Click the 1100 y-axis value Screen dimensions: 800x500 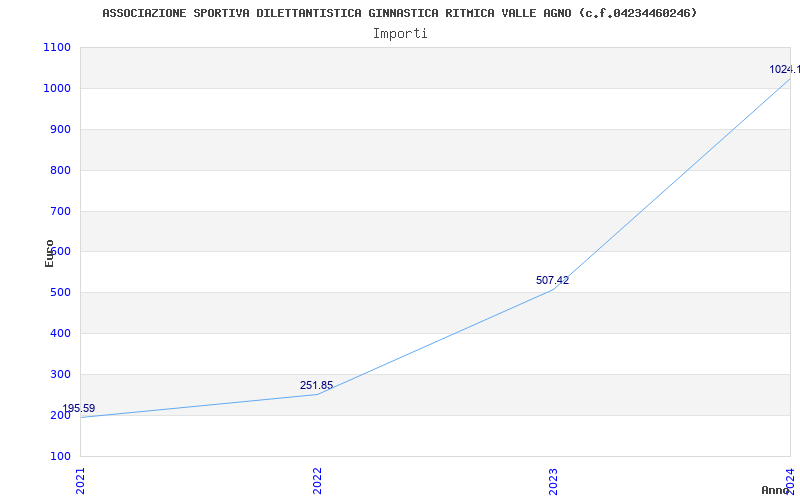coord(57,47)
